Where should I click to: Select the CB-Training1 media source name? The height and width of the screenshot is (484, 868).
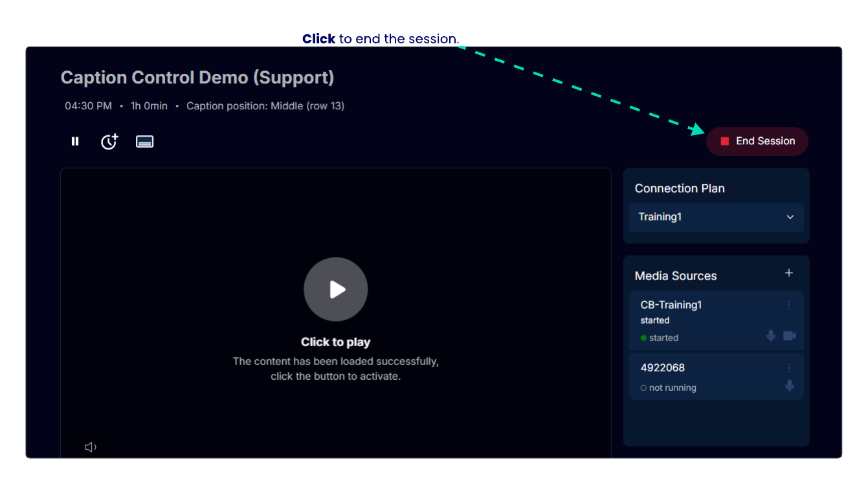tap(671, 305)
